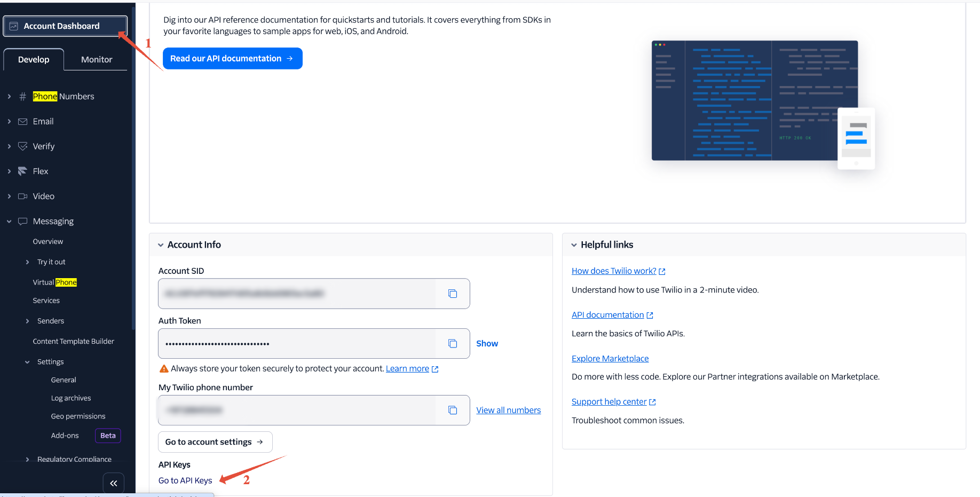Click the Messaging chat bubble icon
Screen dimensions: 980x497
[22, 222]
